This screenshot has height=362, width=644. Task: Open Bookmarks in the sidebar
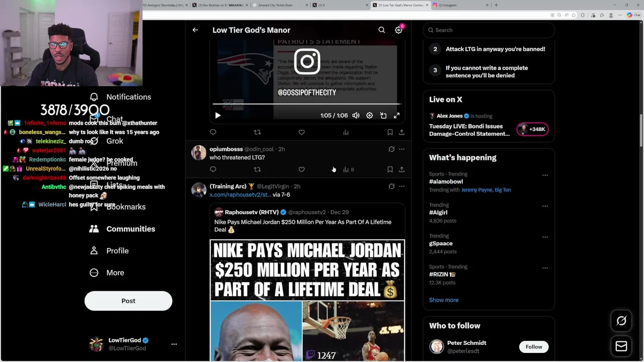click(x=117, y=207)
